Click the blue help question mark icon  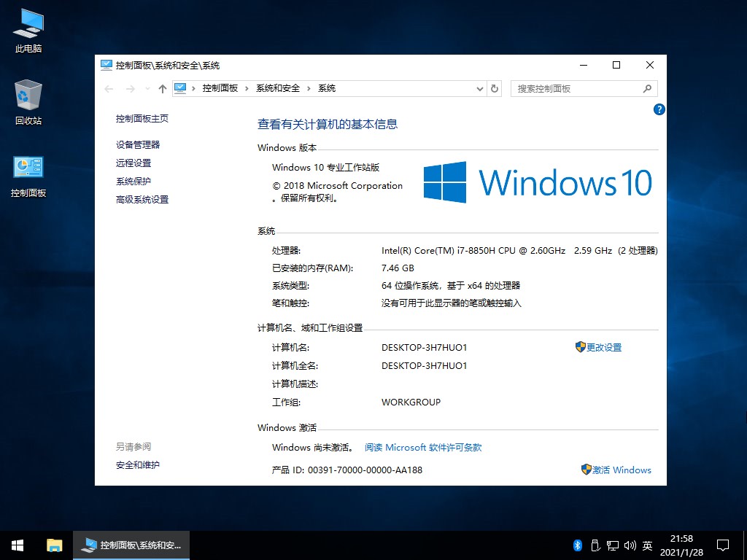(x=659, y=109)
